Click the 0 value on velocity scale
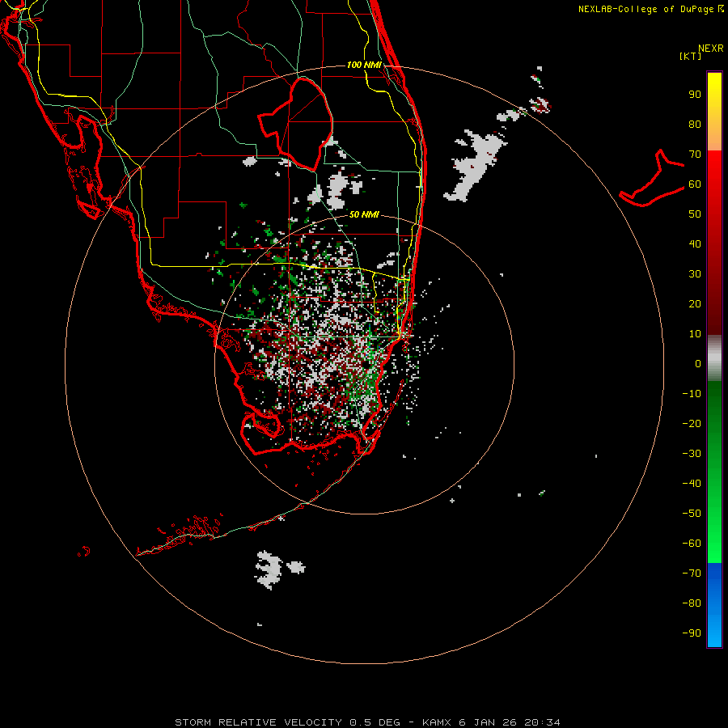The image size is (728, 728). click(x=698, y=363)
